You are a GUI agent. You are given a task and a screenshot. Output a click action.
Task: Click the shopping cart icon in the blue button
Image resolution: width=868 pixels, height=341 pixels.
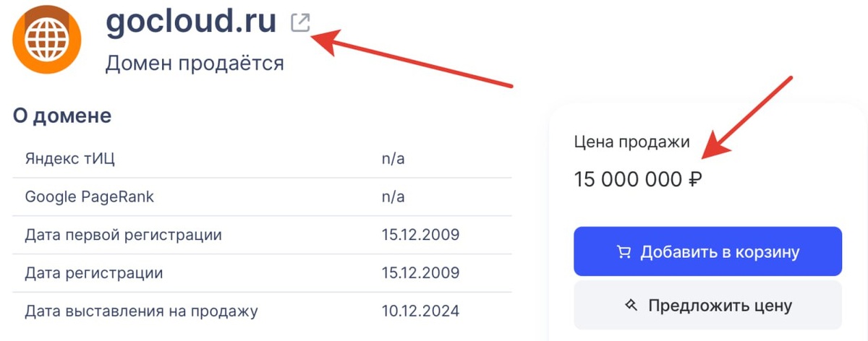tap(624, 252)
